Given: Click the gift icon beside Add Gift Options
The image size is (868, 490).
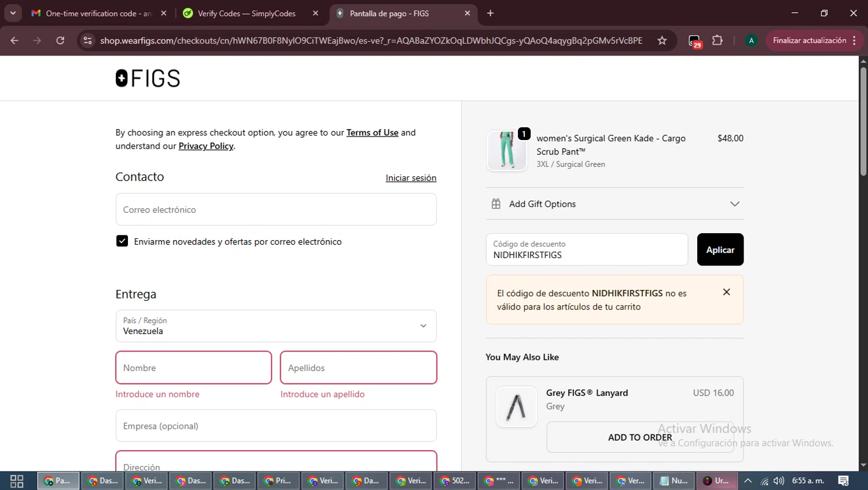Looking at the screenshot, I should 496,204.
